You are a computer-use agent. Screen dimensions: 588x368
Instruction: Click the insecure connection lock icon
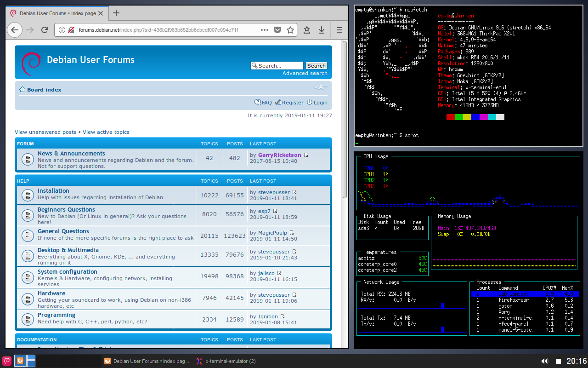pos(71,30)
